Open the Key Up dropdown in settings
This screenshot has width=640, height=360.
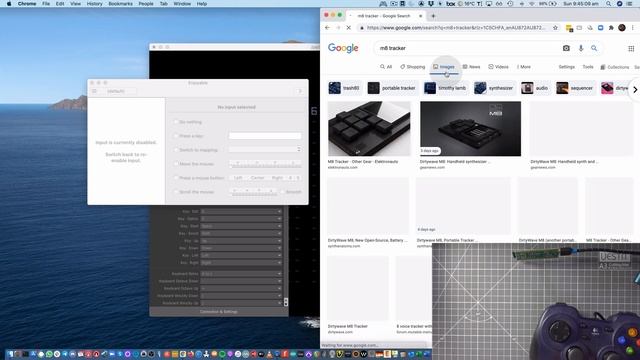(241, 241)
